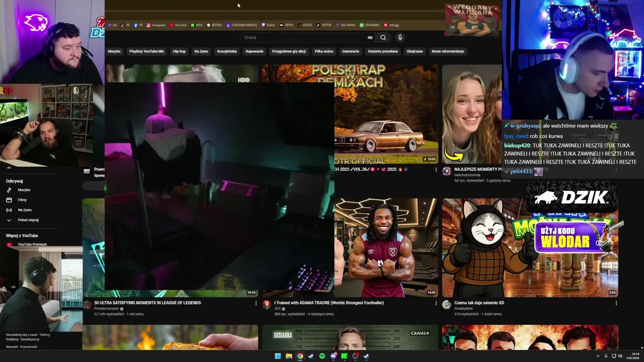Show hidden system tray icons
Image resolution: width=644 pixels, height=362 pixels.
point(598,356)
